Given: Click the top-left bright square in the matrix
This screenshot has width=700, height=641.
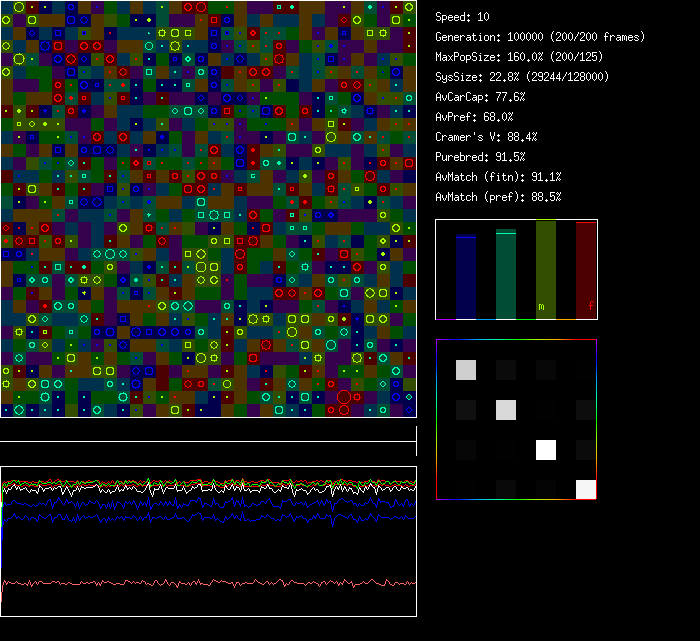Looking at the screenshot, I should click(x=466, y=370).
